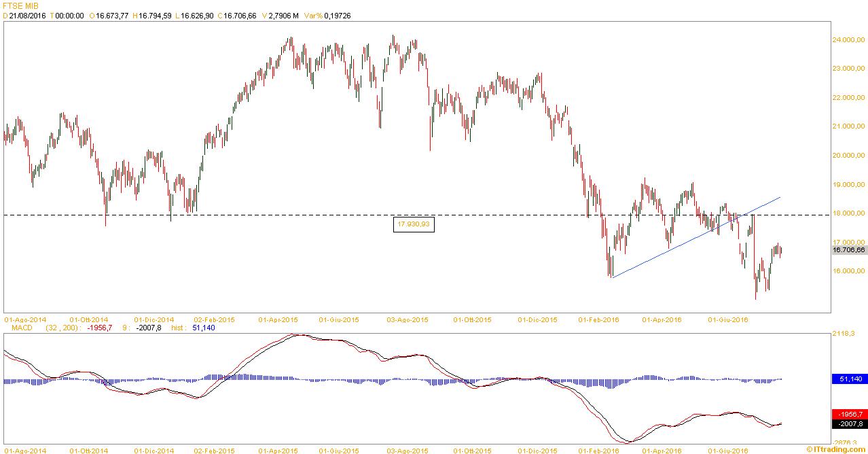
Task: Select the 03-Ago-2015 date on price chart axis
Action: pyautogui.click(x=408, y=319)
